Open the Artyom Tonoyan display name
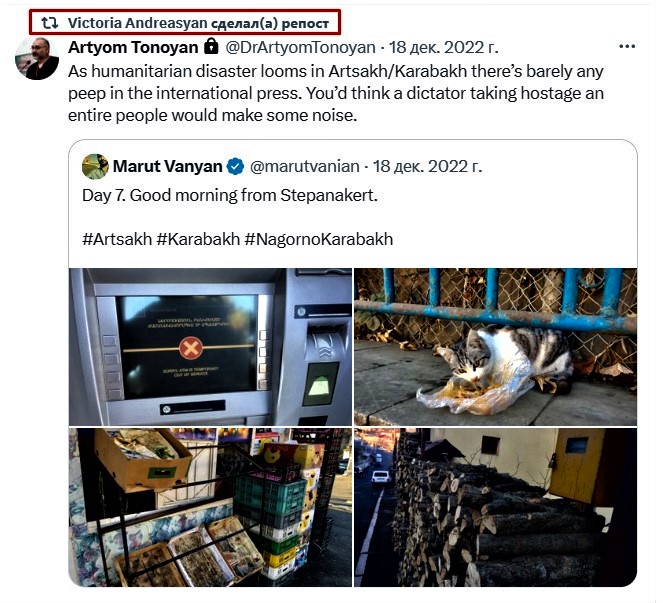The image size is (663, 603). click(x=133, y=47)
